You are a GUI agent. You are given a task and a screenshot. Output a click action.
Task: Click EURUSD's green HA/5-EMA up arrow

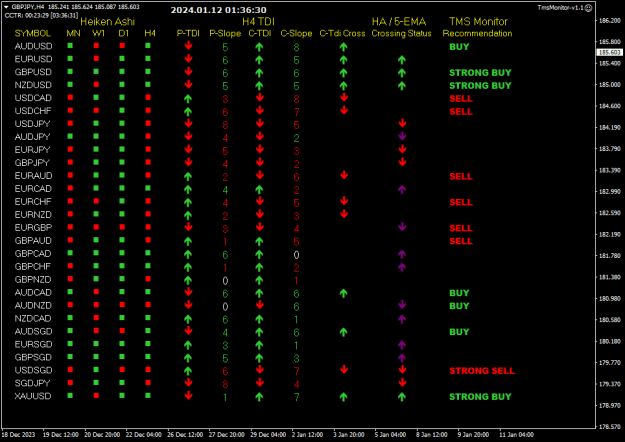click(x=402, y=60)
